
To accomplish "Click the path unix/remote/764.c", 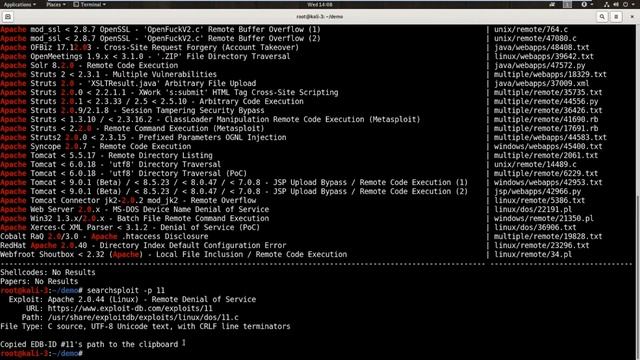I will pyautogui.click(x=531, y=29).
